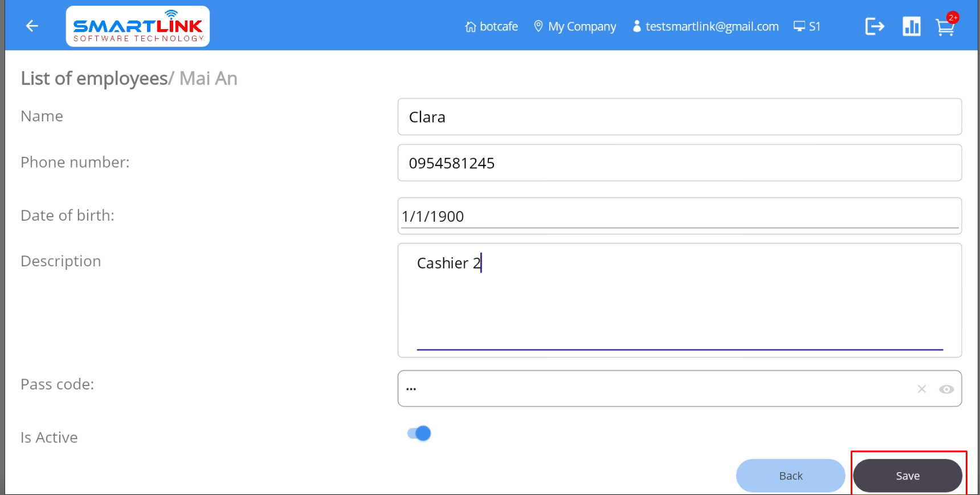Toggle the Is Active switch
This screenshot has height=495, width=980.
tap(419, 433)
